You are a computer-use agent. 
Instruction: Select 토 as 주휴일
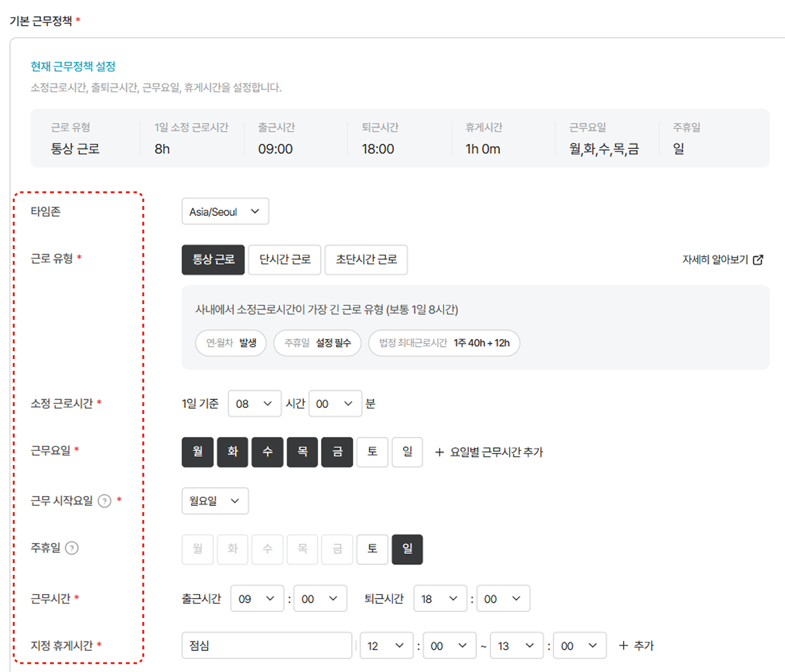(x=372, y=549)
